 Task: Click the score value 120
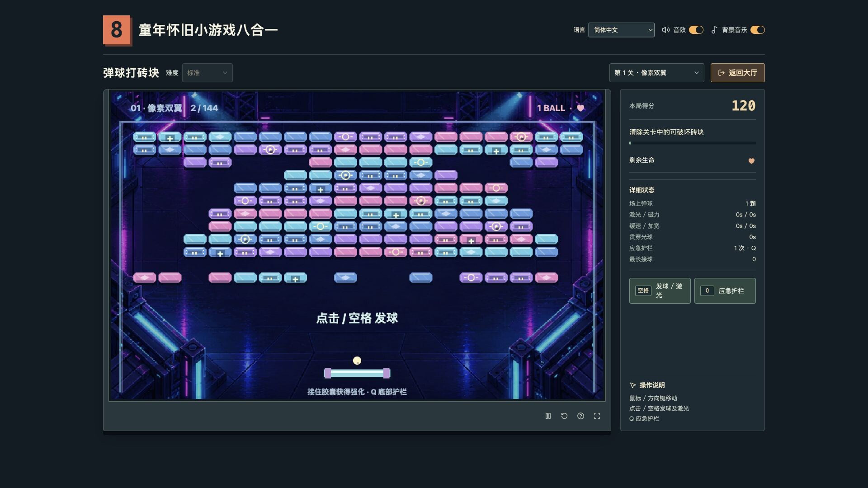click(x=743, y=106)
